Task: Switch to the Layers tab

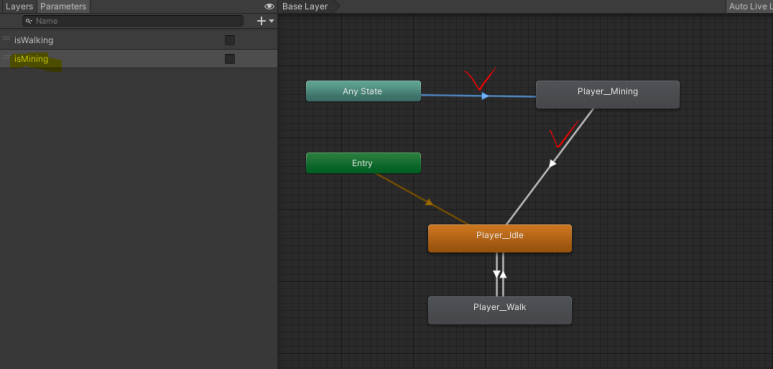Action: [x=19, y=6]
